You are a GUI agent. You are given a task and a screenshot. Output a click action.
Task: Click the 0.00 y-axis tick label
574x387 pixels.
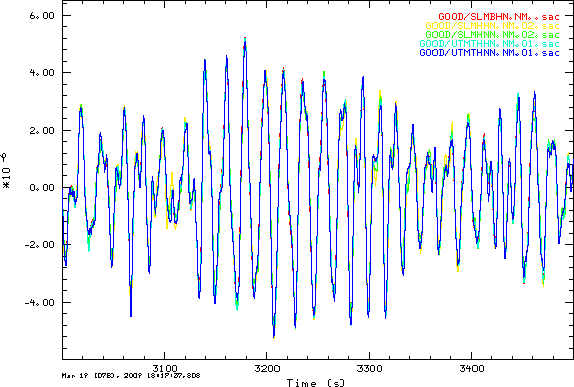[x=42, y=187]
